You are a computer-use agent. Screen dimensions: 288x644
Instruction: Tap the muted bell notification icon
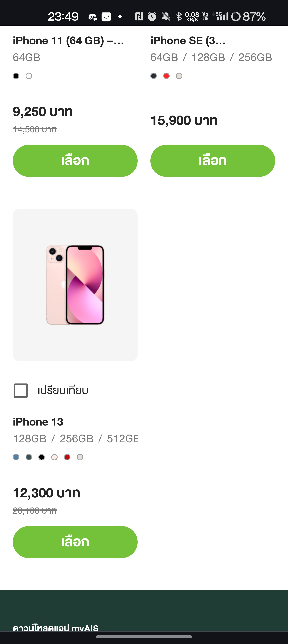point(166,16)
